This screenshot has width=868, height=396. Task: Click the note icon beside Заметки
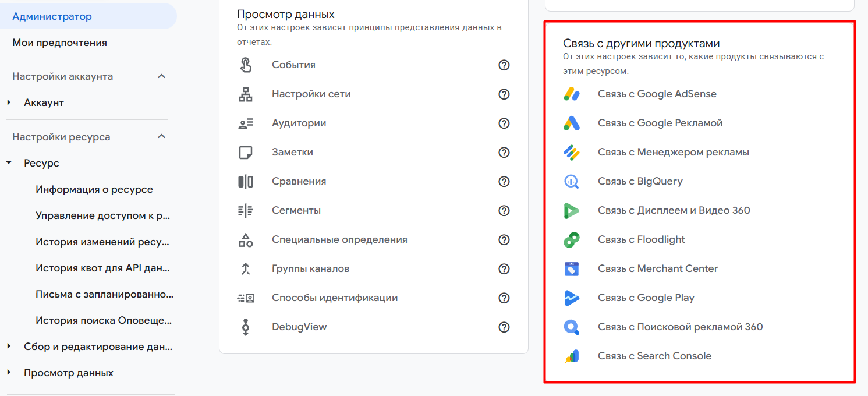(246, 152)
